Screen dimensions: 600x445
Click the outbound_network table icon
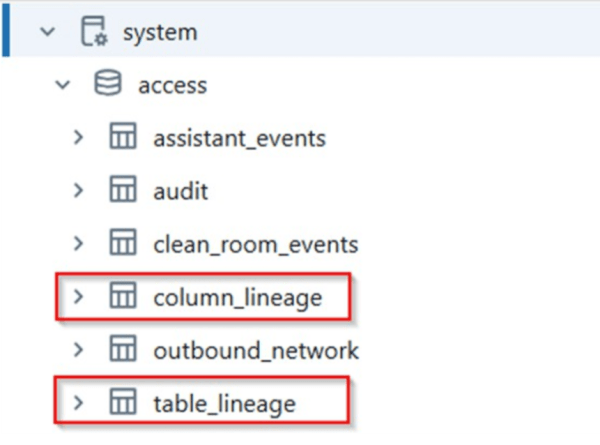tap(122, 350)
